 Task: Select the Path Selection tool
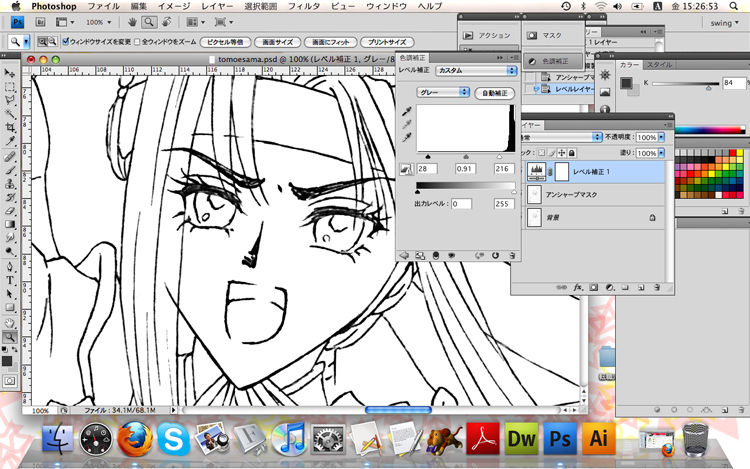[x=10, y=294]
